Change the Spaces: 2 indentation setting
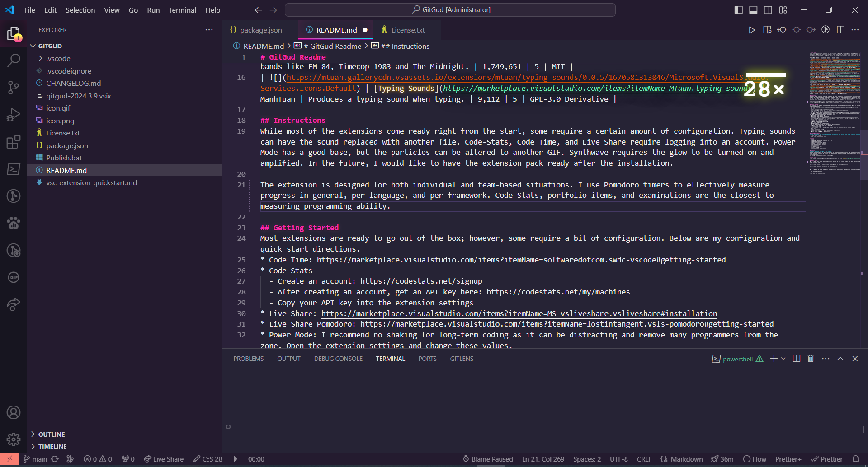 point(587,459)
